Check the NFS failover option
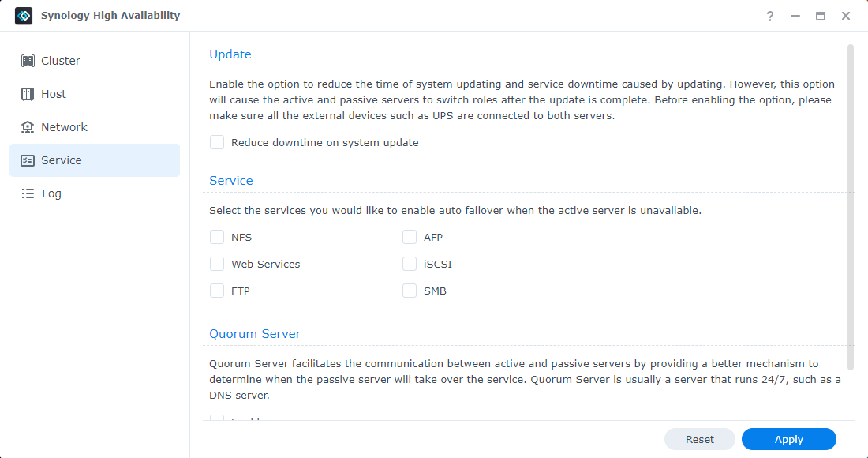This screenshot has height=458, width=868. coord(217,237)
